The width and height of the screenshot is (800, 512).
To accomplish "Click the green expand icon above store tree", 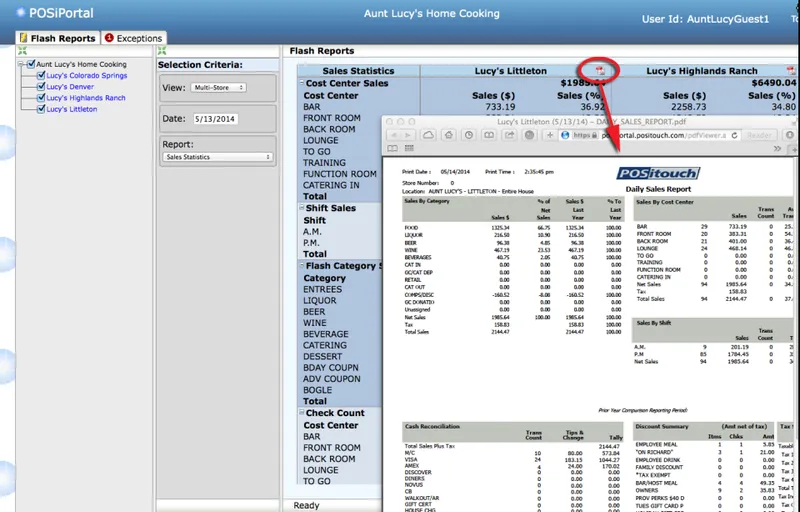I will pyautogui.click(x=22, y=50).
